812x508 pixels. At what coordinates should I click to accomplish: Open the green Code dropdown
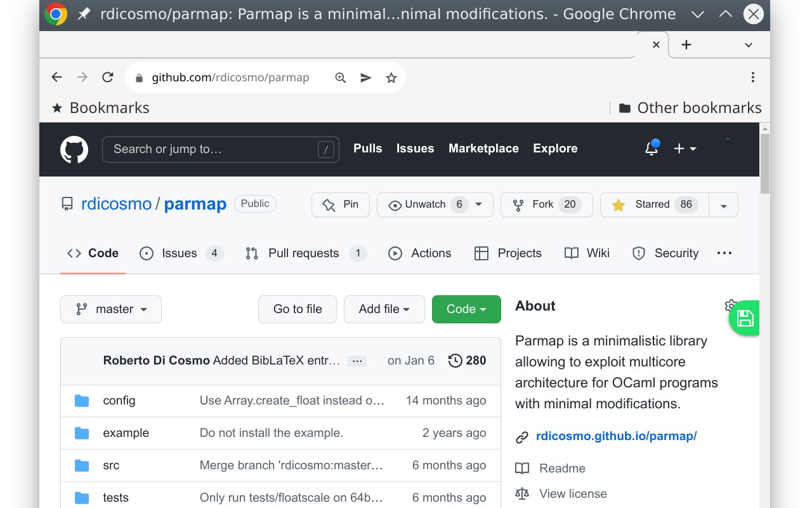pyautogui.click(x=466, y=309)
